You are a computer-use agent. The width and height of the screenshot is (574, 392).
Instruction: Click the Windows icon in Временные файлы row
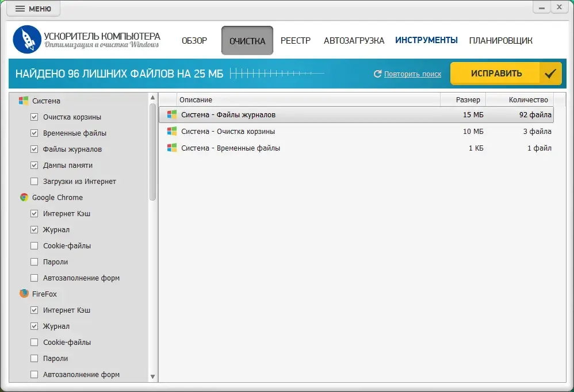point(172,148)
